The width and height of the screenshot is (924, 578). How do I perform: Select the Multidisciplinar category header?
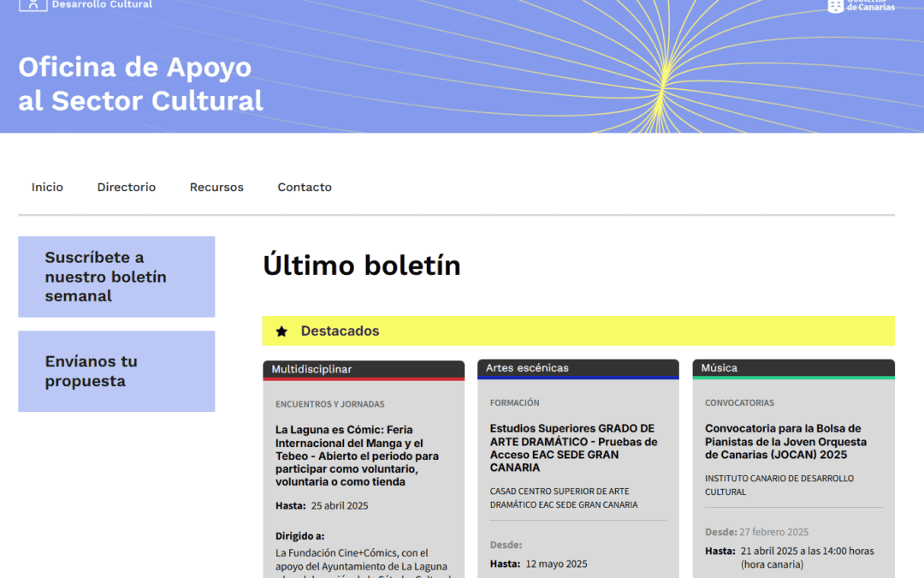coord(364,370)
